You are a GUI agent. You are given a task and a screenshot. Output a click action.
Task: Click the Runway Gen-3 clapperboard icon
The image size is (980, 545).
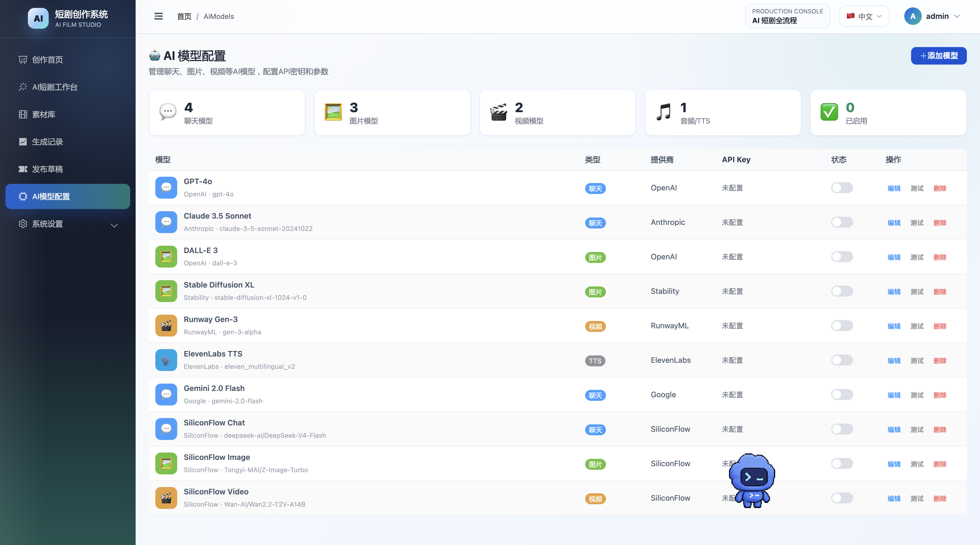pyautogui.click(x=166, y=325)
